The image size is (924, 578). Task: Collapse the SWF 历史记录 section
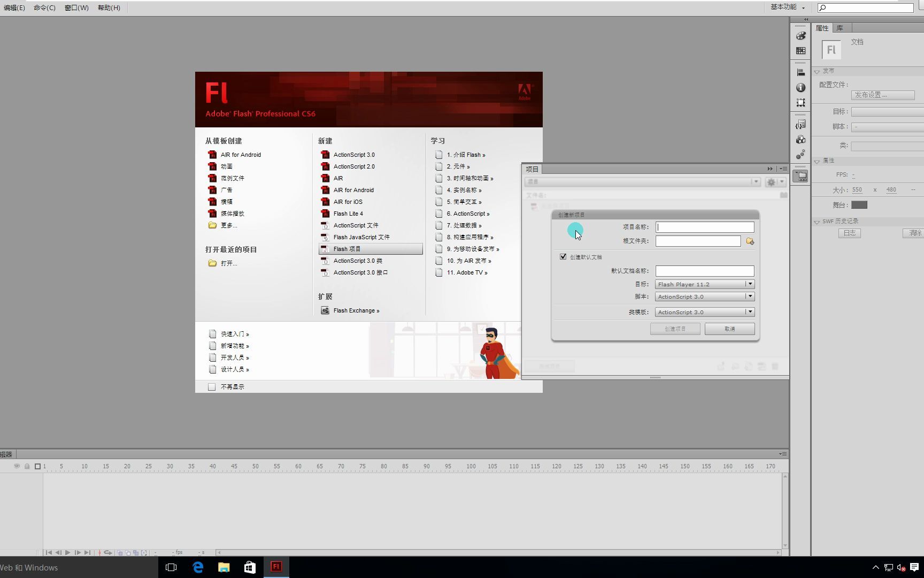[x=817, y=222]
